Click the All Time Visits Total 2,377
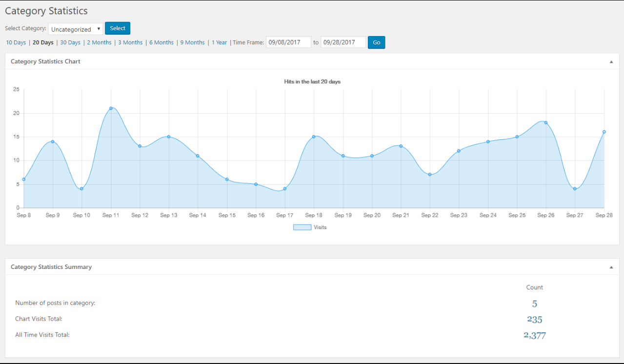 [534, 335]
